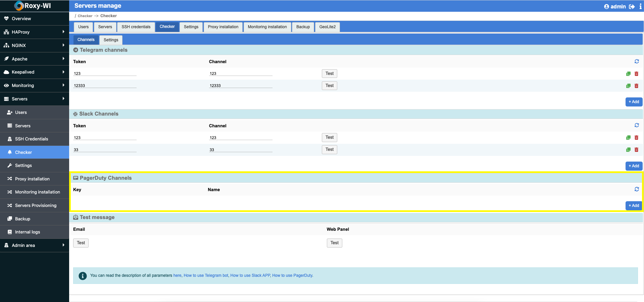Expand the NGINX sidebar menu
This screenshot has height=302, width=644.
coord(35,45)
